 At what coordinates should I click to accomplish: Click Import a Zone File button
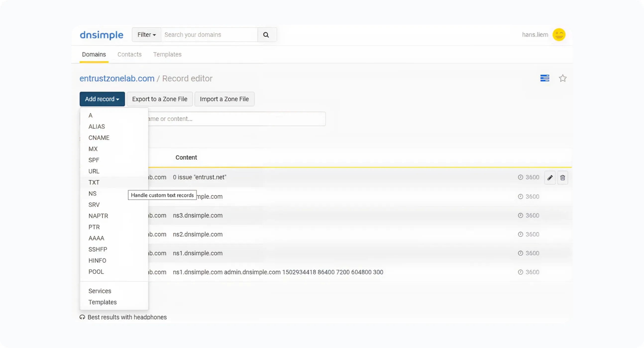tap(224, 99)
